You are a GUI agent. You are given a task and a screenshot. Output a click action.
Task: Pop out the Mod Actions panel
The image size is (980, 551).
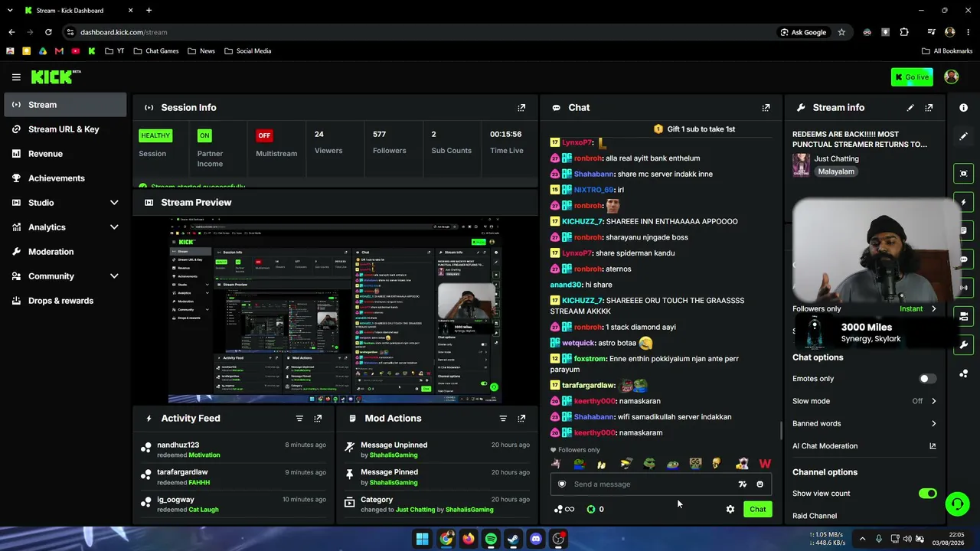tap(521, 419)
